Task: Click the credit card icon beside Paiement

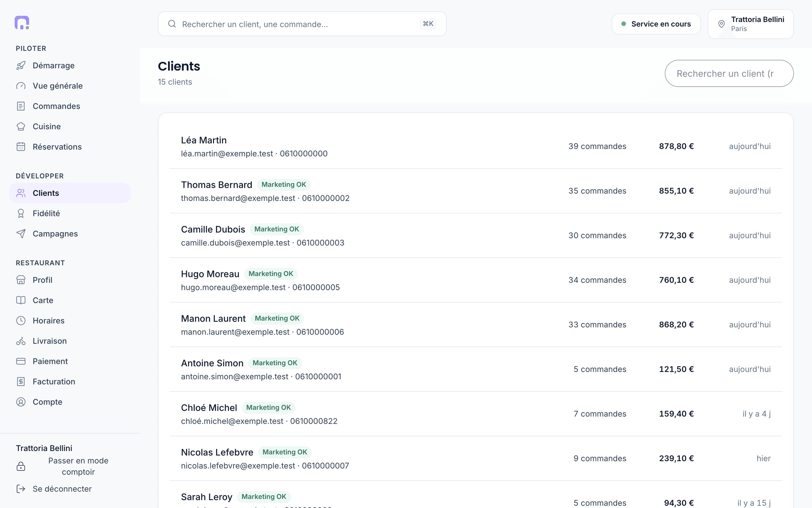Action: pyautogui.click(x=21, y=361)
